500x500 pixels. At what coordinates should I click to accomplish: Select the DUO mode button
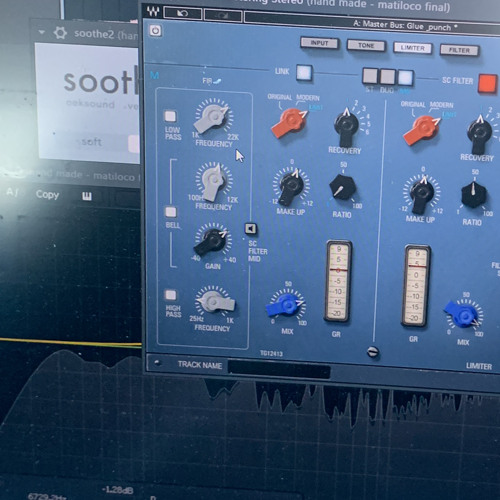pyautogui.click(x=387, y=77)
